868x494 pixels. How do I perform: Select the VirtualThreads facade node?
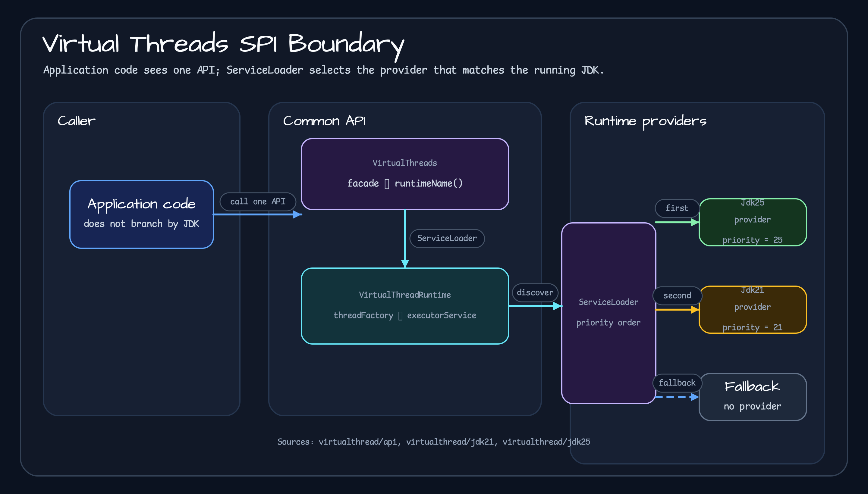(405, 174)
